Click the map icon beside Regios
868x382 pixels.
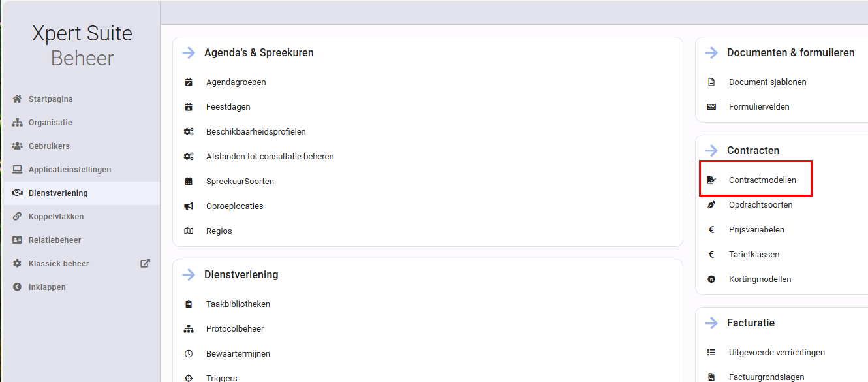(189, 231)
